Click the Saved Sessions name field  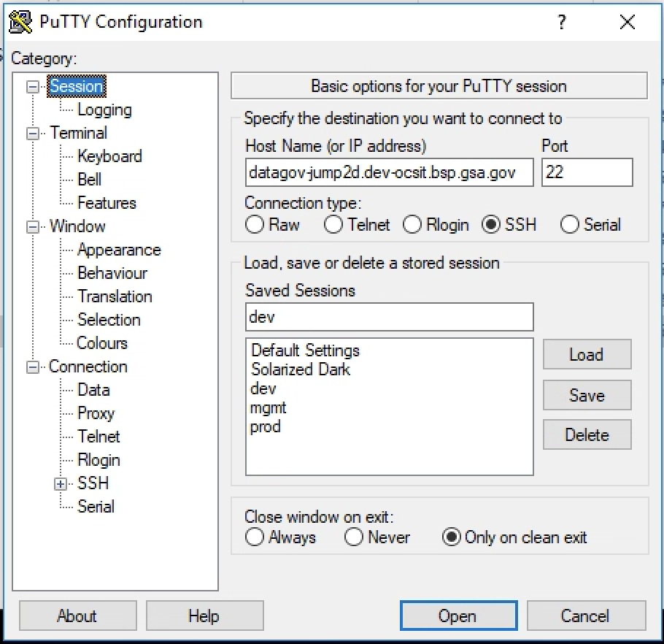[389, 317]
